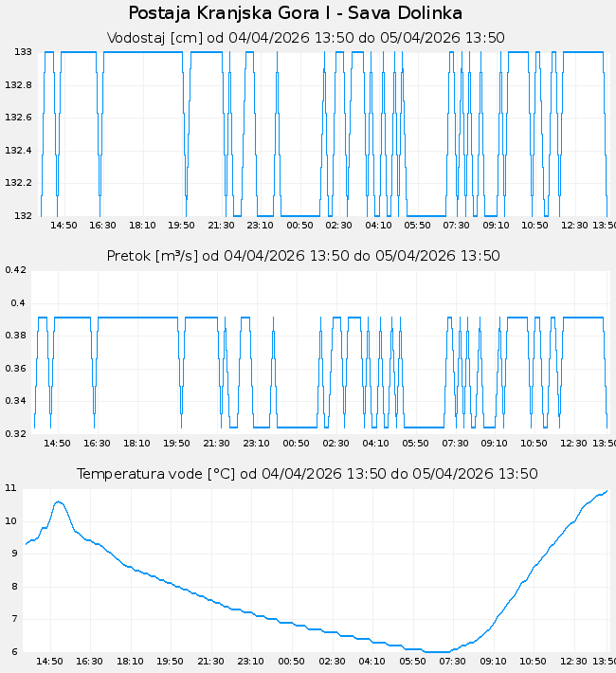
Task: Click 19:50 on the temperature time axis
Action: (x=170, y=661)
